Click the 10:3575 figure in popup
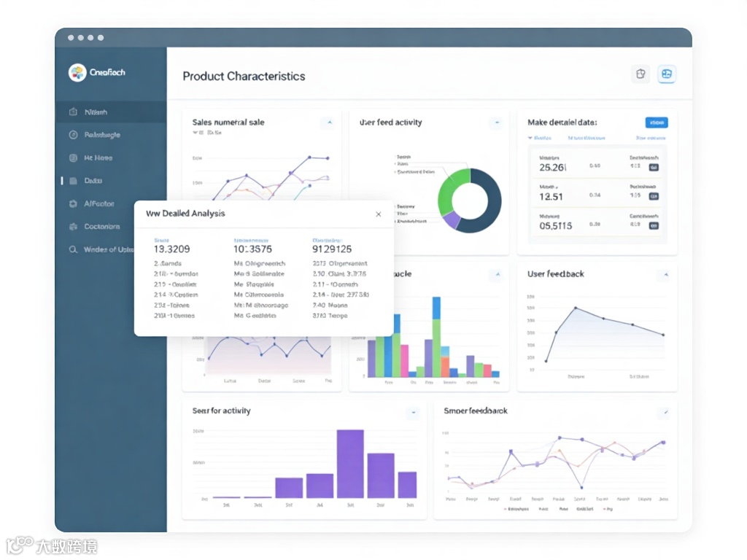The image size is (747, 560). 252,249
